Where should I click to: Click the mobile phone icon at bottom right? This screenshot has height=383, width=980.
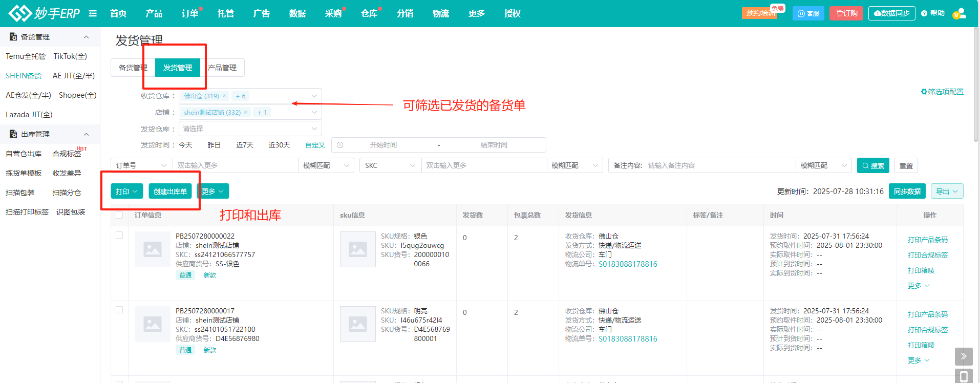(964, 376)
